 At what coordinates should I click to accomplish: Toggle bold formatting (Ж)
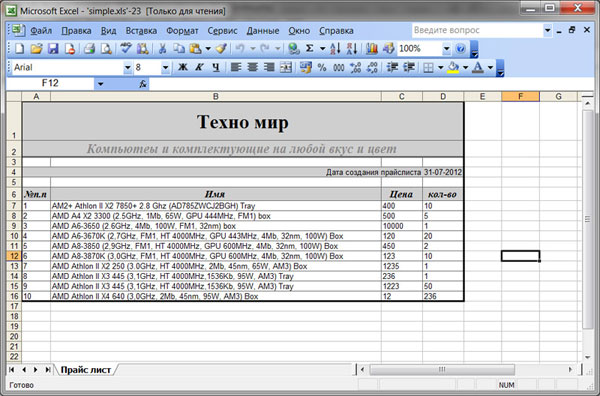tap(183, 68)
